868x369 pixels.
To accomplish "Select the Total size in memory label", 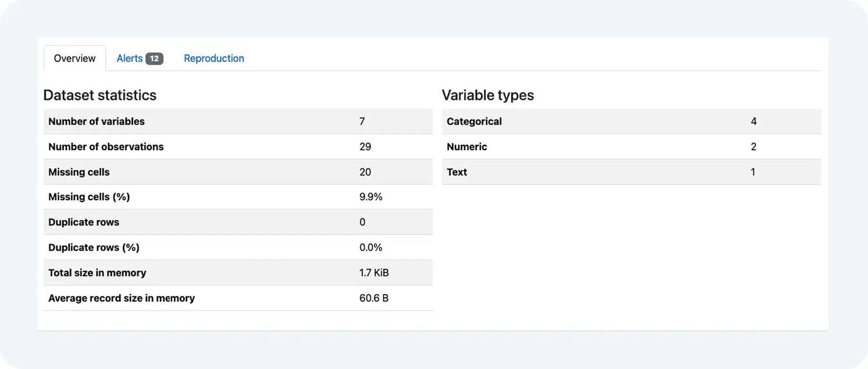I will [x=97, y=273].
